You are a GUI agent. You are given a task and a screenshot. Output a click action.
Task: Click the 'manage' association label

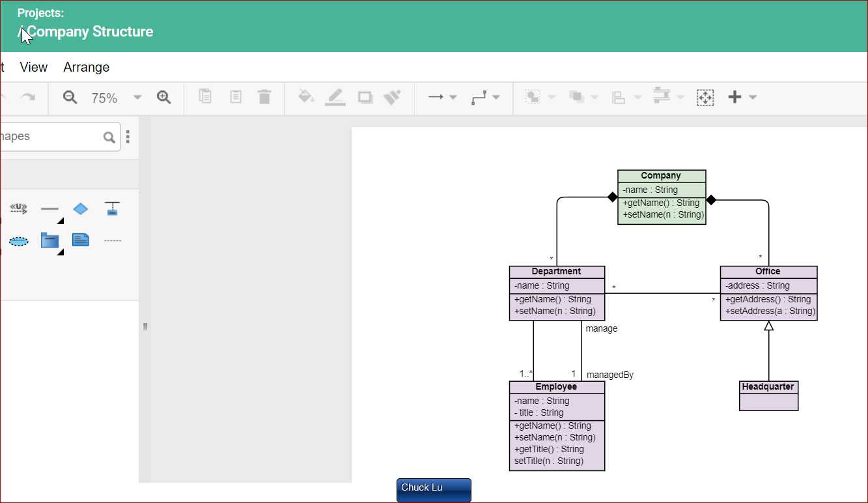[602, 328]
